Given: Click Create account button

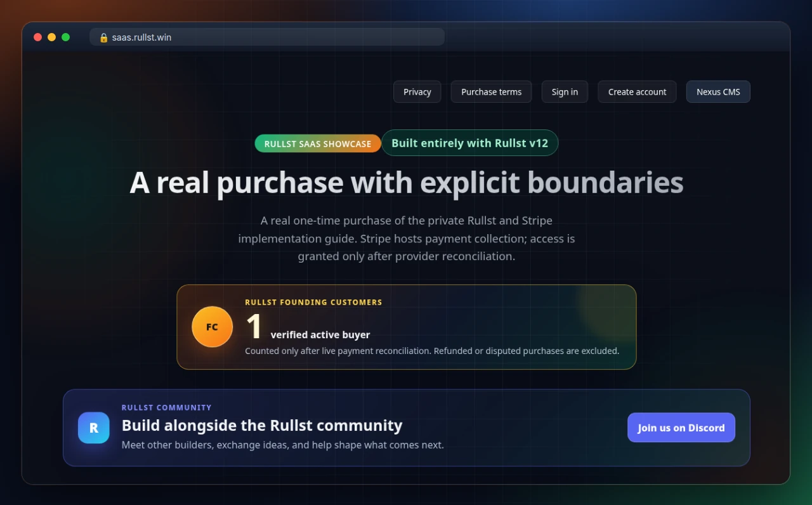Looking at the screenshot, I should coord(637,91).
